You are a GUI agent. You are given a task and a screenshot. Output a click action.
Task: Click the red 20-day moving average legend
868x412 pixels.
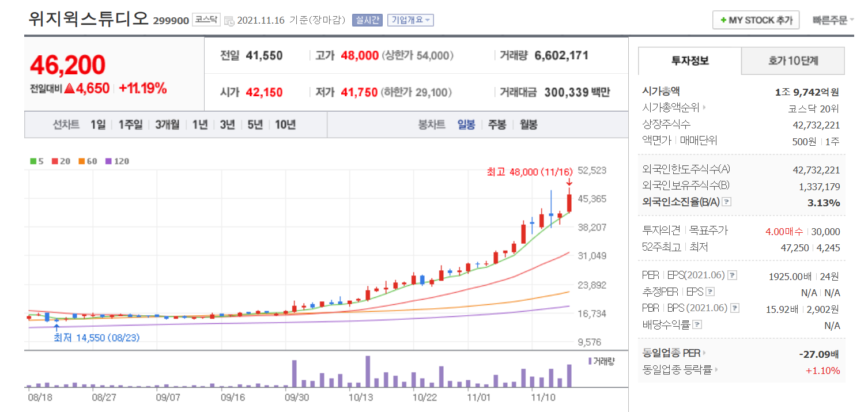coord(61,161)
